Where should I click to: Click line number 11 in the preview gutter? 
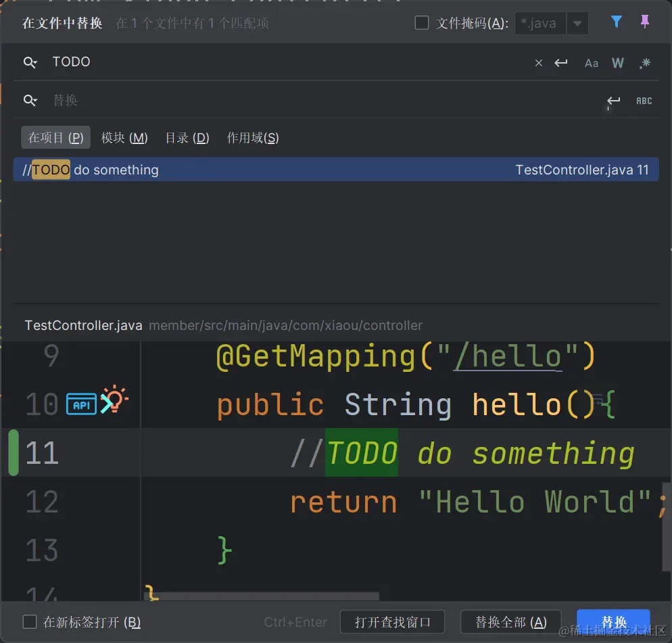click(42, 453)
